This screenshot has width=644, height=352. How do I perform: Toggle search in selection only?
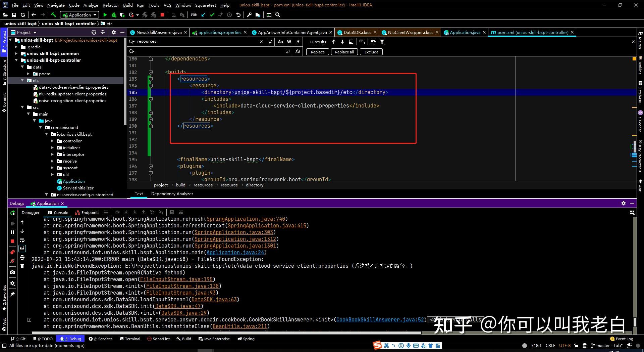tap(351, 42)
